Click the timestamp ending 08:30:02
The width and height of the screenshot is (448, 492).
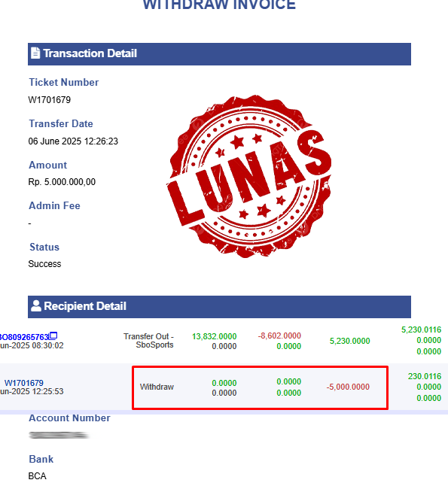pos(32,345)
